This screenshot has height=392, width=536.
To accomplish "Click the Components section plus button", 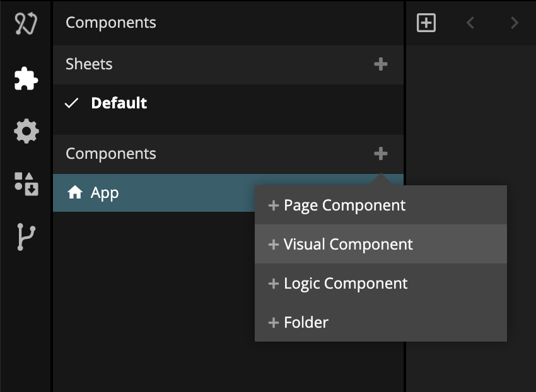I will [x=380, y=154].
